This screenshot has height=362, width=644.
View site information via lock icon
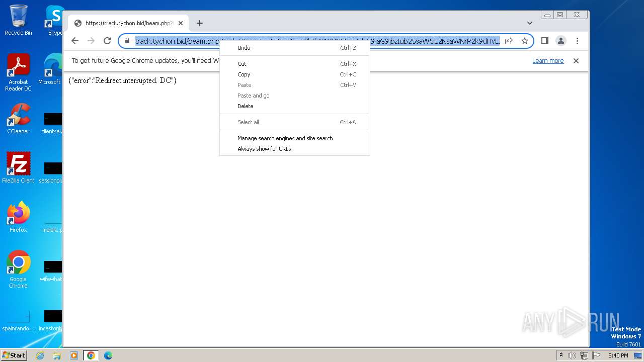[127, 41]
